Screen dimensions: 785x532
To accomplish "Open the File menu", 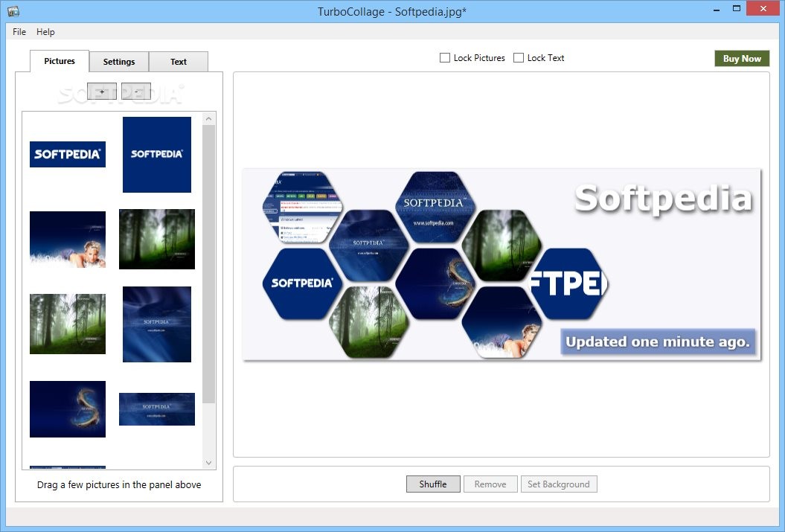I will point(19,31).
